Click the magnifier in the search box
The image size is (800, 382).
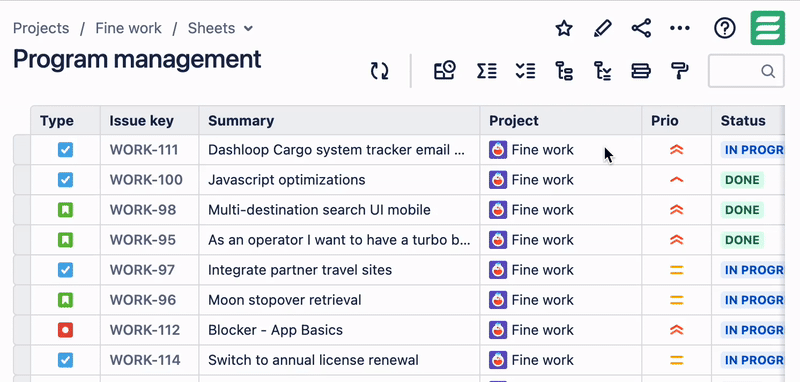click(x=768, y=71)
